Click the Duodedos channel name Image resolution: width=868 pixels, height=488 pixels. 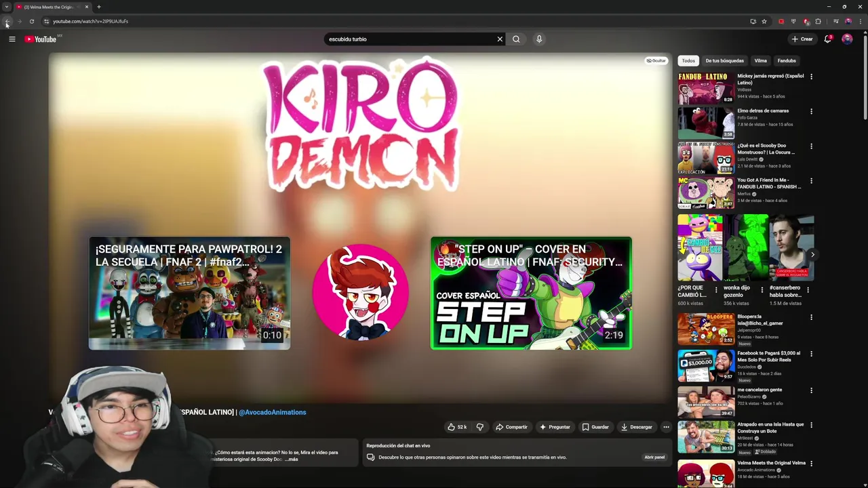tap(747, 367)
